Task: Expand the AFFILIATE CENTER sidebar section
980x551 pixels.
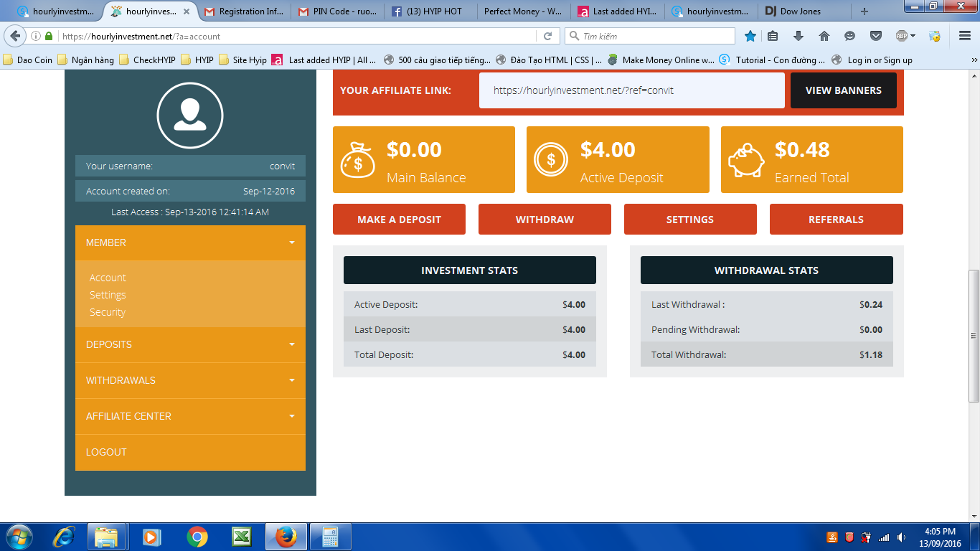Action: click(x=190, y=416)
